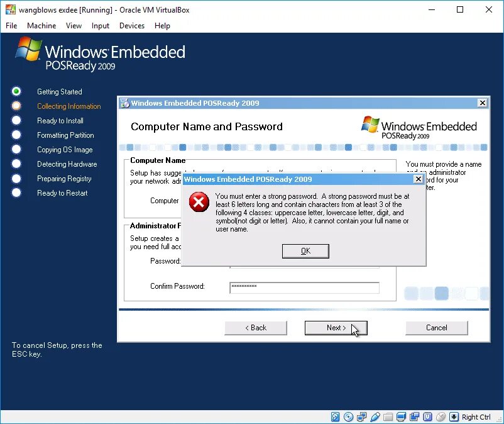Close the Computer Name and Password dialog
This screenshot has height=424, width=504.
tap(483, 103)
